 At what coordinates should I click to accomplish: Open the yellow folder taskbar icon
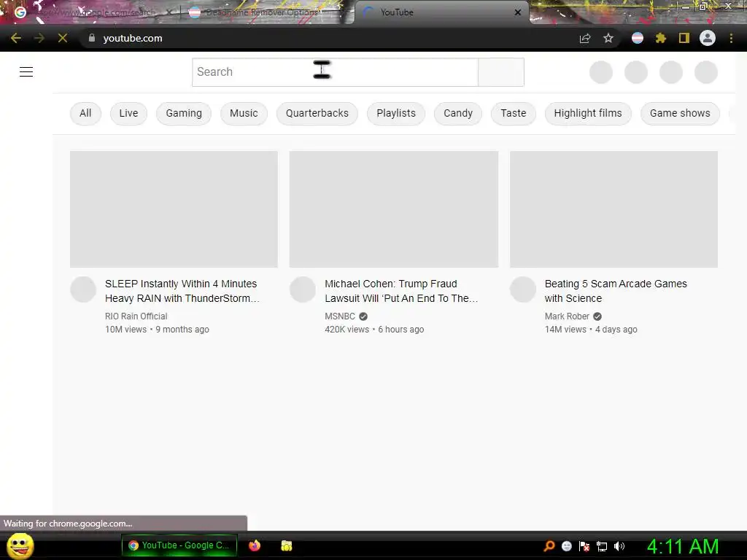click(286, 545)
